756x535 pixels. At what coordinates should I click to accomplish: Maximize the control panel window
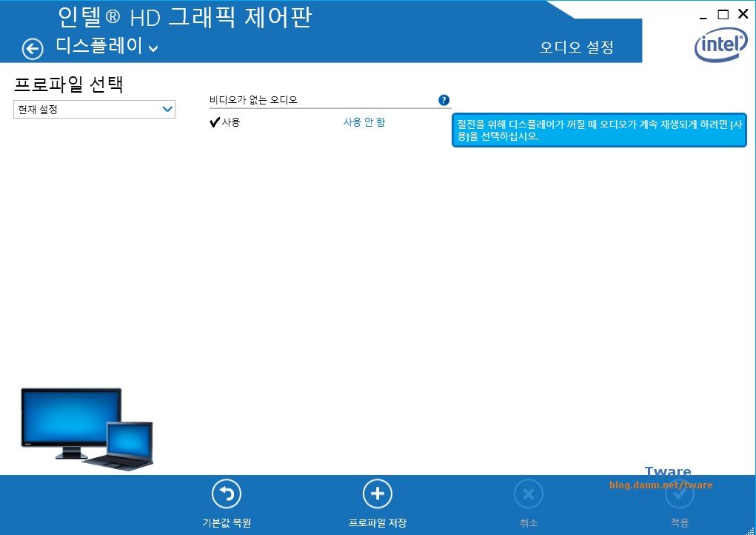coord(723,15)
